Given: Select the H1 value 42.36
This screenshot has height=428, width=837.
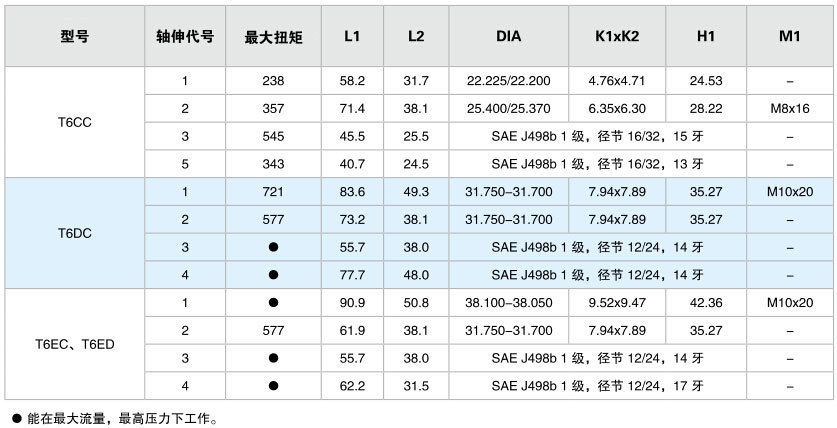Looking at the screenshot, I should coord(705,302).
